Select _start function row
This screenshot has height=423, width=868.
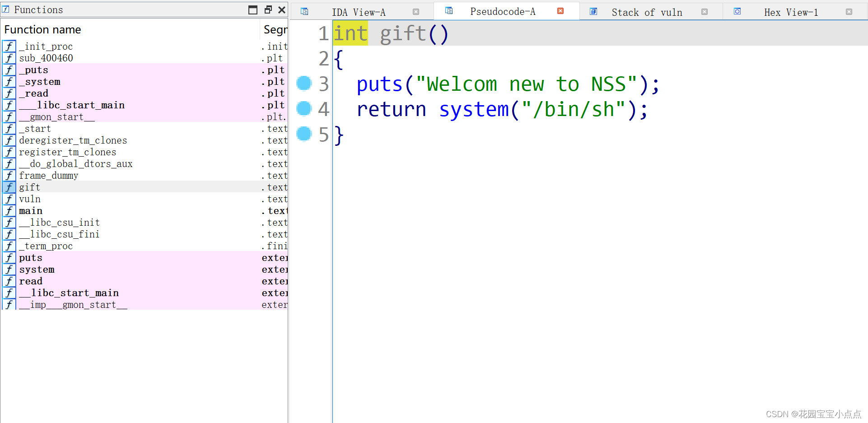(144, 129)
